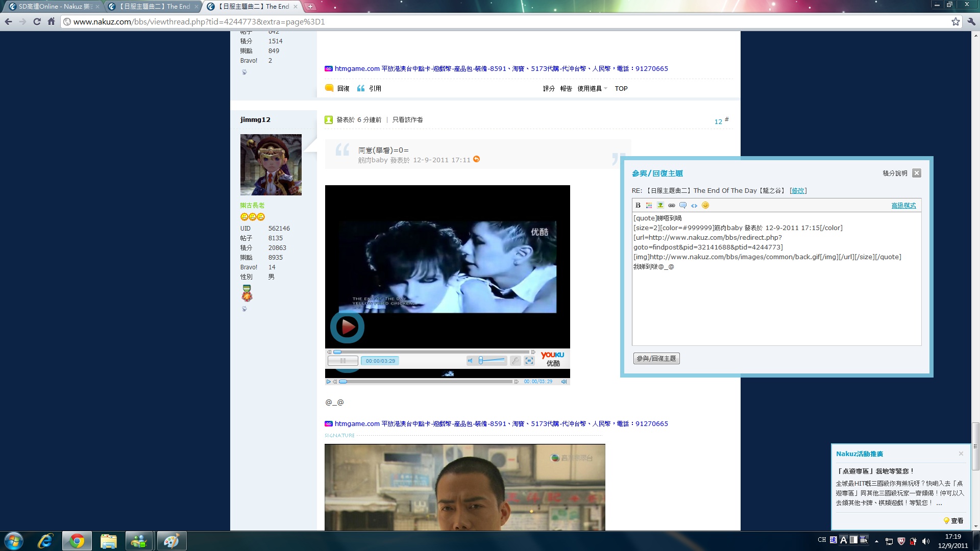The height and width of the screenshot is (551, 980).
Task: Open the text color palette icon
Action: coord(649,206)
